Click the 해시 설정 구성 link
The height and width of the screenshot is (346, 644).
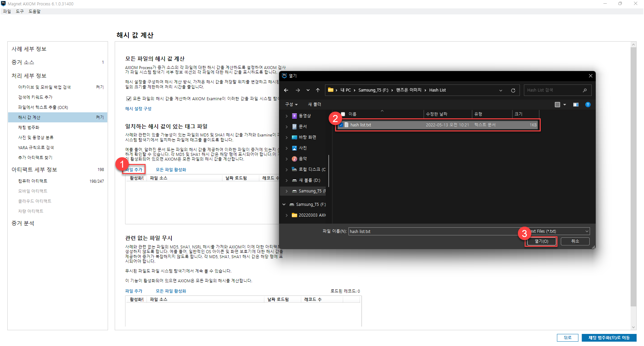coord(138,109)
